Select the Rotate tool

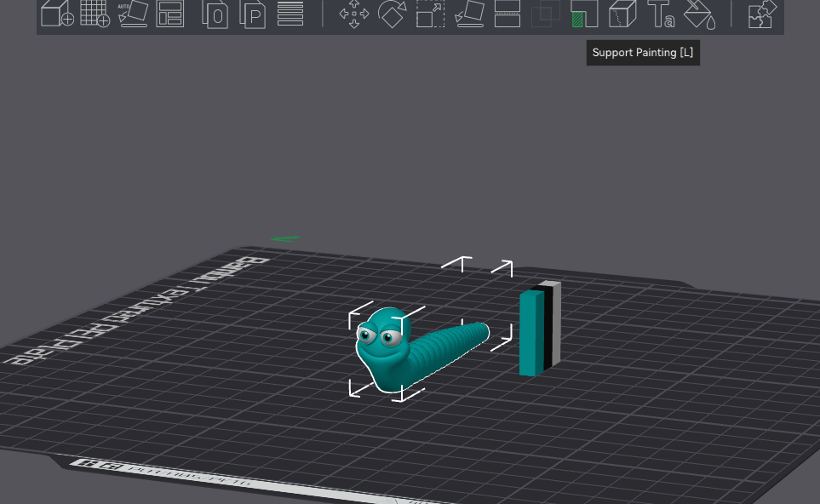(393, 14)
